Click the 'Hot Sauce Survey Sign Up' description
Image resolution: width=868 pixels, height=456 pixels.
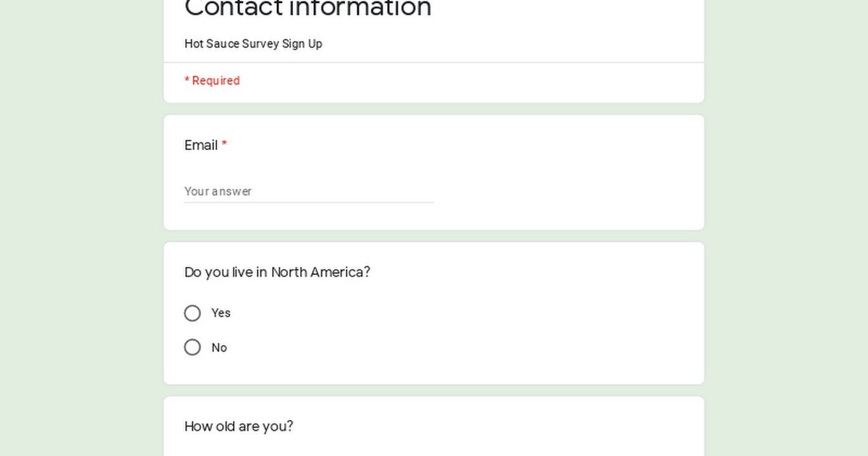click(253, 43)
